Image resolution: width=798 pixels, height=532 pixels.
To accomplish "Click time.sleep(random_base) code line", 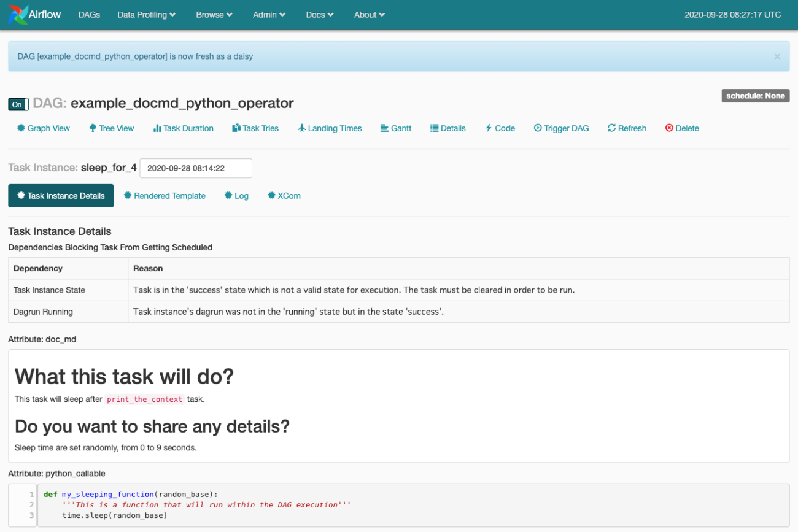I will pyautogui.click(x=115, y=515).
